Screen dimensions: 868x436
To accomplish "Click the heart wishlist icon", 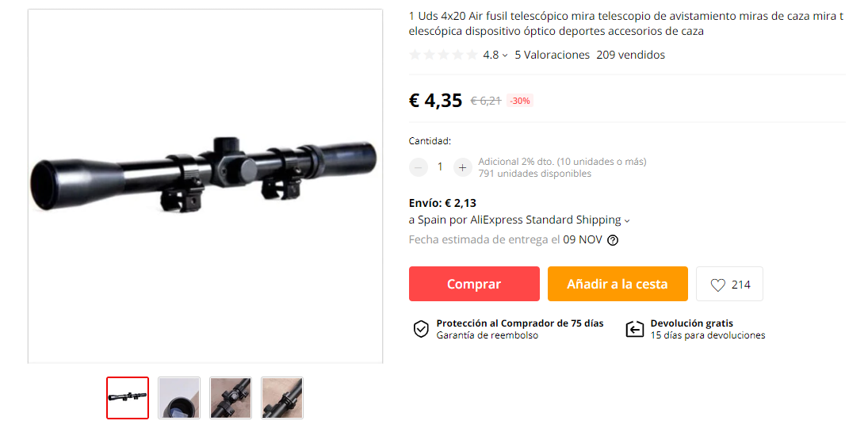I will click(717, 285).
